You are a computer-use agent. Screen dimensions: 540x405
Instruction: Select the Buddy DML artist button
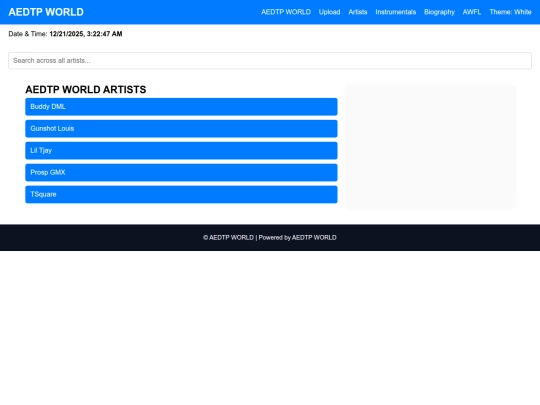click(181, 107)
